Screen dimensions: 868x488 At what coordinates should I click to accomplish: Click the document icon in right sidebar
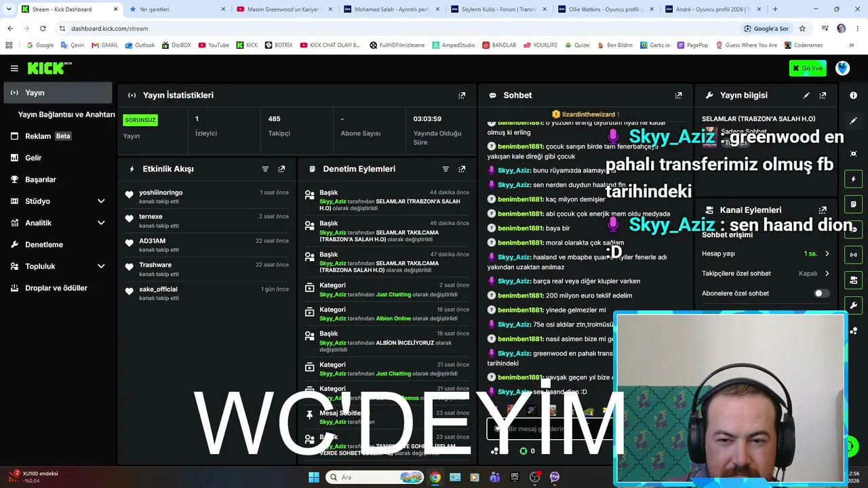[x=853, y=204]
